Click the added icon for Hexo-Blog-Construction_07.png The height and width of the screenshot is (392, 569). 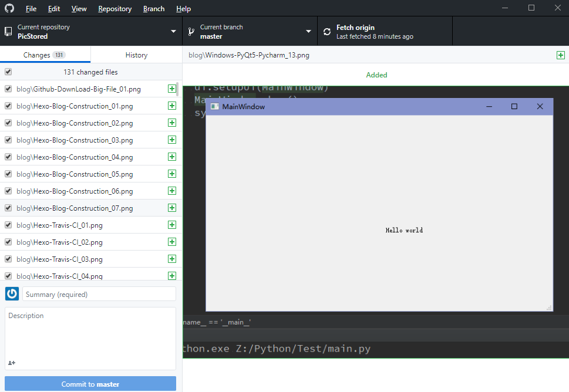tap(172, 208)
